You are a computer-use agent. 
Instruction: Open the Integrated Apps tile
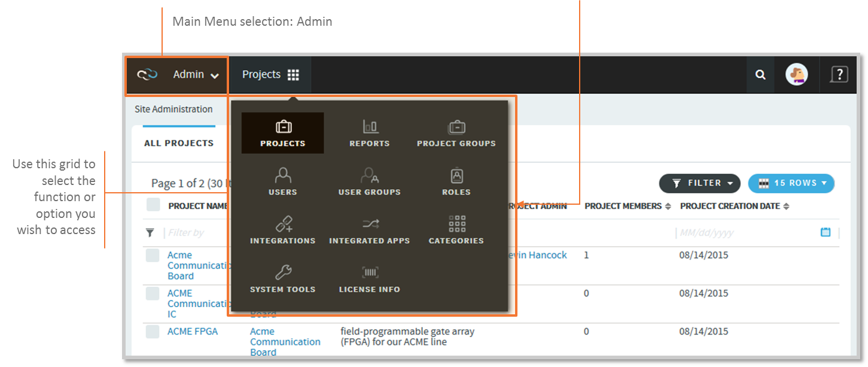pos(370,230)
